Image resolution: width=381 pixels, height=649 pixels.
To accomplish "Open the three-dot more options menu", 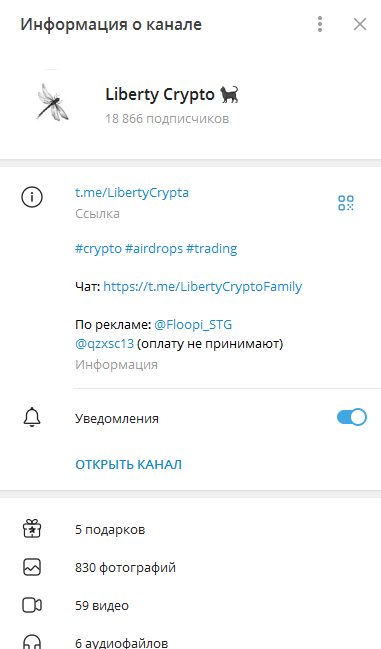I will (x=319, y=24).
